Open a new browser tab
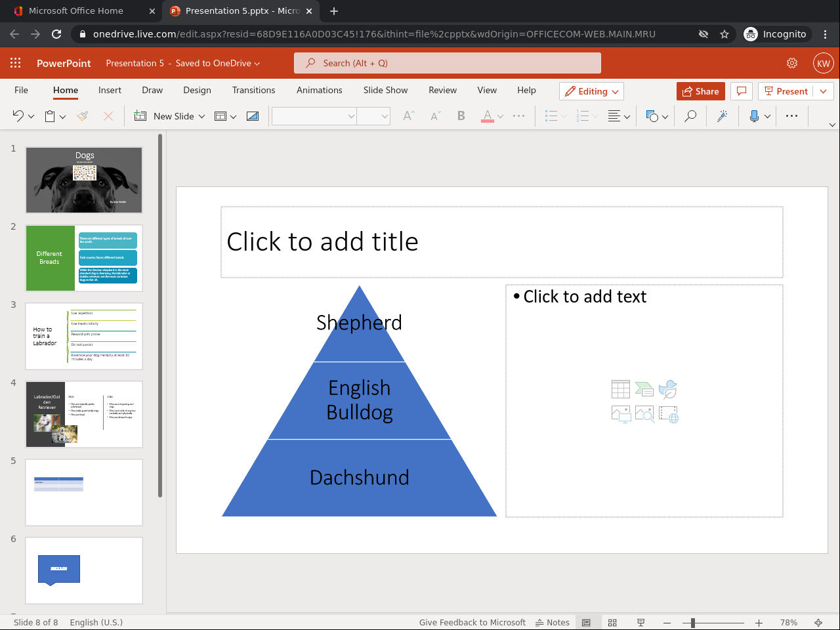Image resolution: width=840 pixels, height=630 pixels. 334,11
